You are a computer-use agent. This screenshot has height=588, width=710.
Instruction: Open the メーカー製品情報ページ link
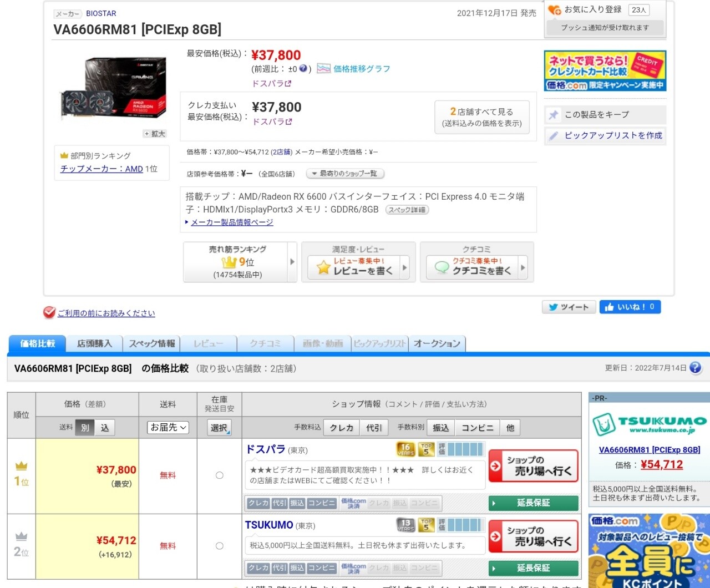(x=232, y=222)
